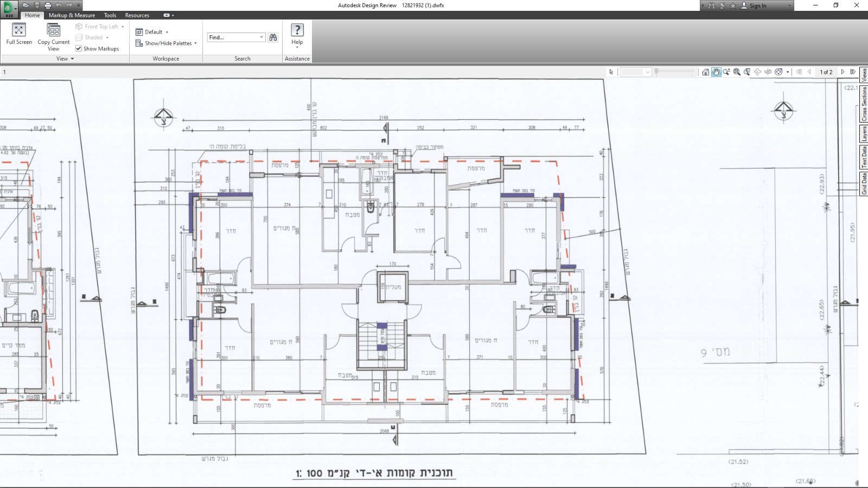
Task: Click the Save icon in quick access toolbar
Action: pyautogui.click(x=37, y=5)
